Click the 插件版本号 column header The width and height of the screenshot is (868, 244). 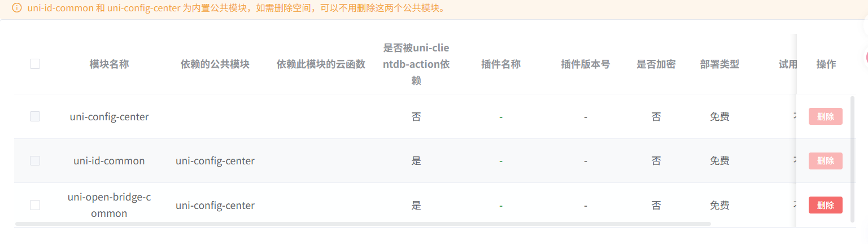click(x=585, y=64)
